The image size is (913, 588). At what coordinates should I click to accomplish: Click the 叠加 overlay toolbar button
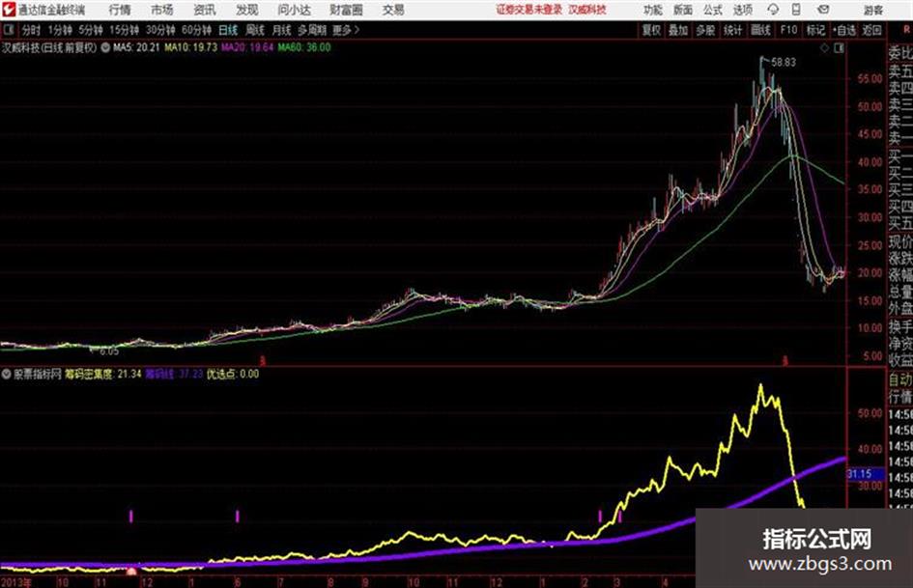[678, 30]
